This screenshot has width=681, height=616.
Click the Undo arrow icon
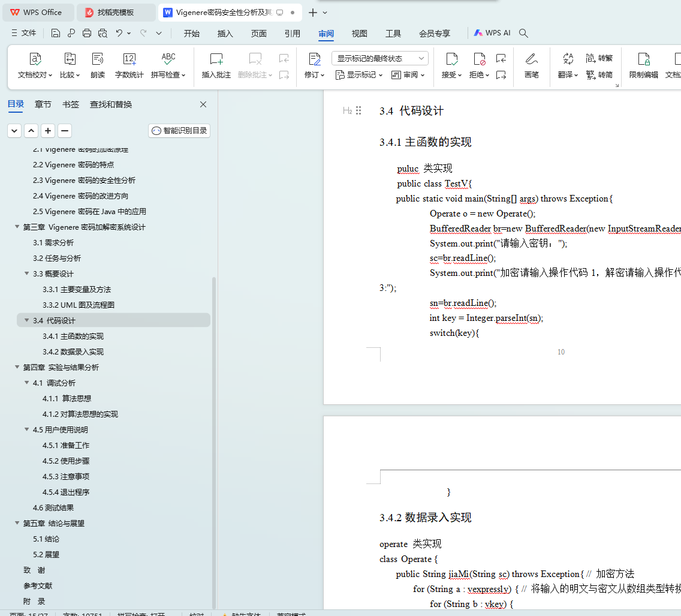[119, 33]
